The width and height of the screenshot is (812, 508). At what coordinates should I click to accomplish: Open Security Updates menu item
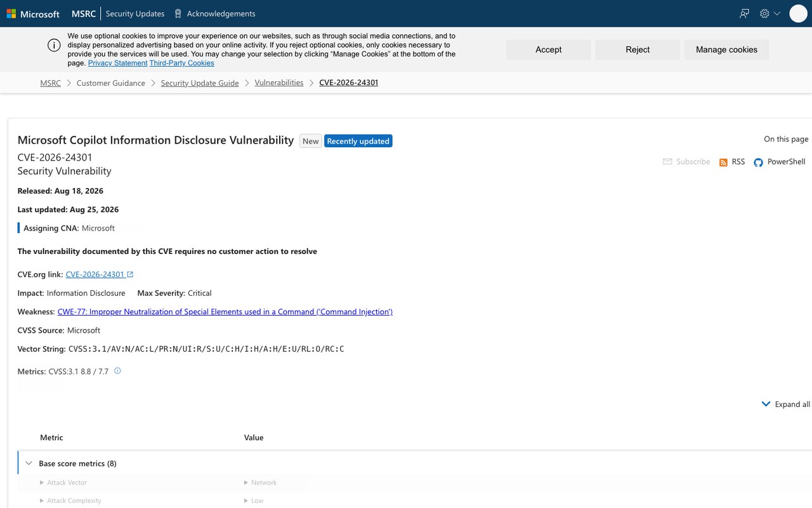tap(135, 13)
